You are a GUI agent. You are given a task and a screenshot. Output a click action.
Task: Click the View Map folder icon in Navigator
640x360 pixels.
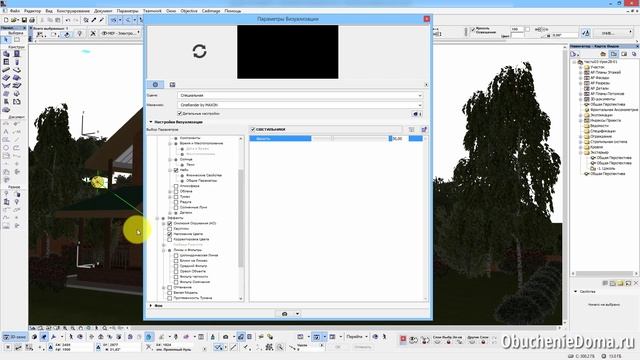tap(613, 54)
